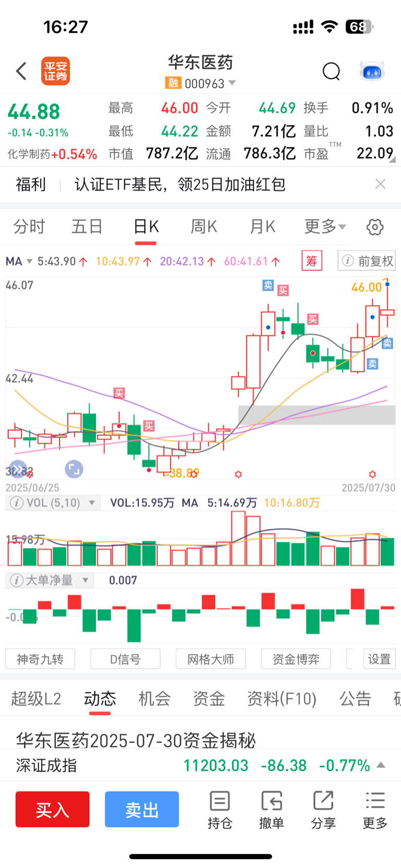Enable 资金博弈 indicator

[296, 659]
